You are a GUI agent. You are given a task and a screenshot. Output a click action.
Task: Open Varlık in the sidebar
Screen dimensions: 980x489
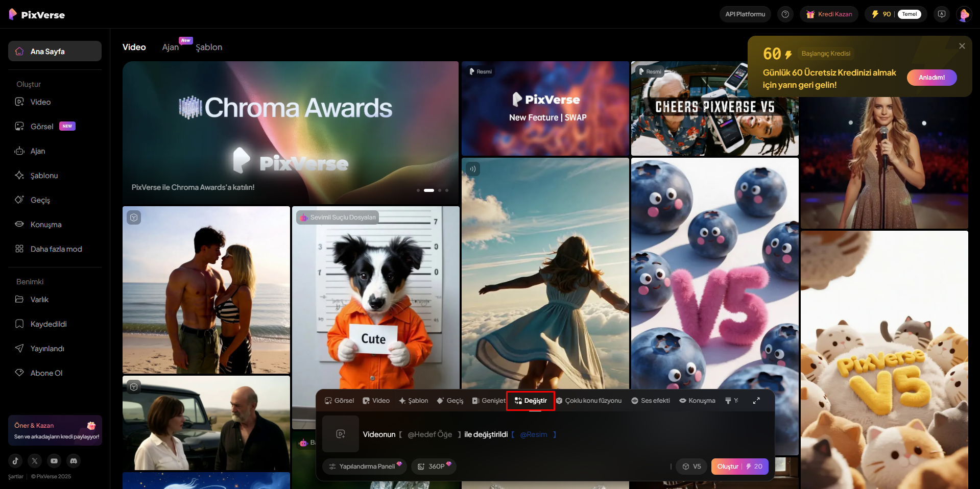[x=55, y=300]
